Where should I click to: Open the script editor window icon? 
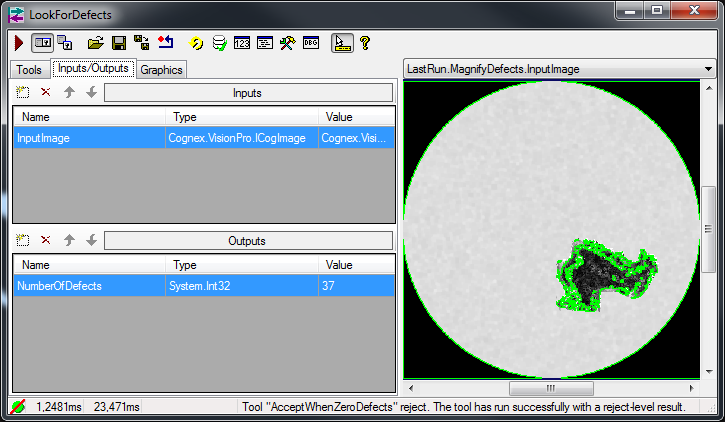265,43
